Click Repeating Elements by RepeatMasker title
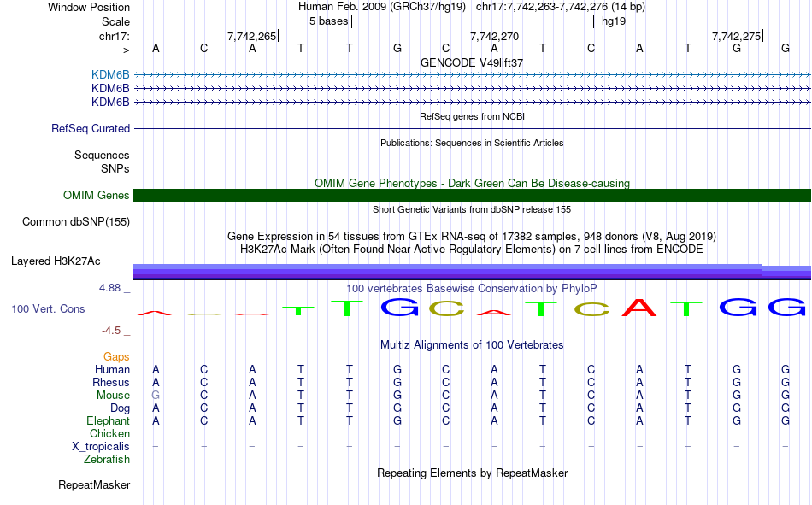This screenshot has width=812, height=505. pyautogui.click(x=472, y=473)
